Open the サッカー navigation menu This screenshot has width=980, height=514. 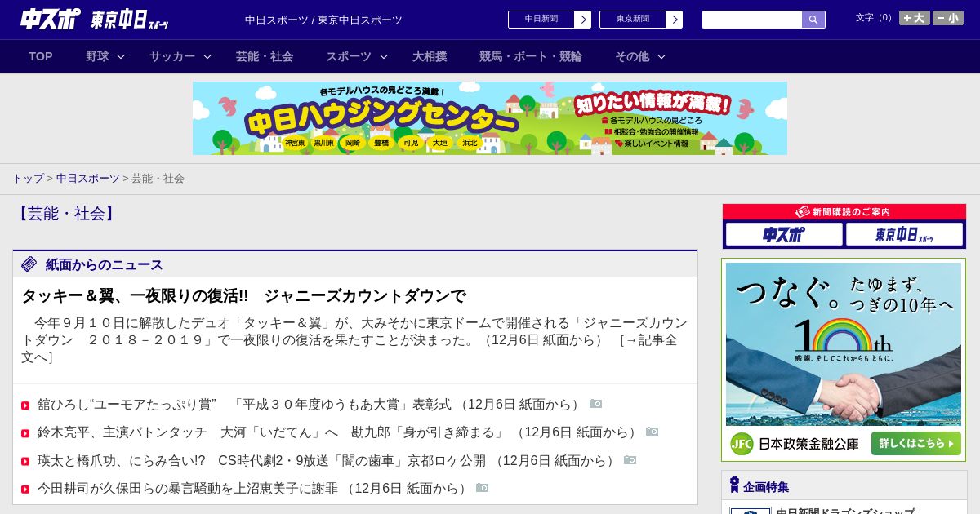[172, 56]
